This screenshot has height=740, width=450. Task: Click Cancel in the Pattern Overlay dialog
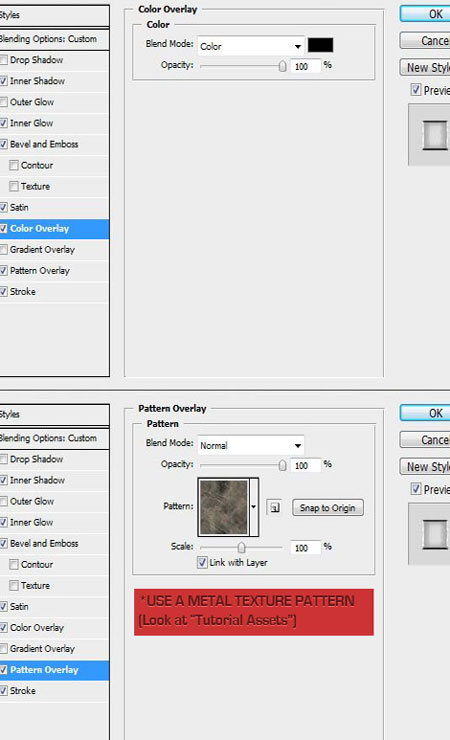point(425,440)
